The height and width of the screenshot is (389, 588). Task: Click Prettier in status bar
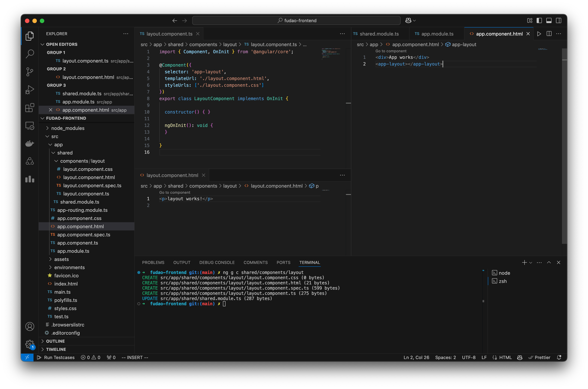click(x=539, y=357)
